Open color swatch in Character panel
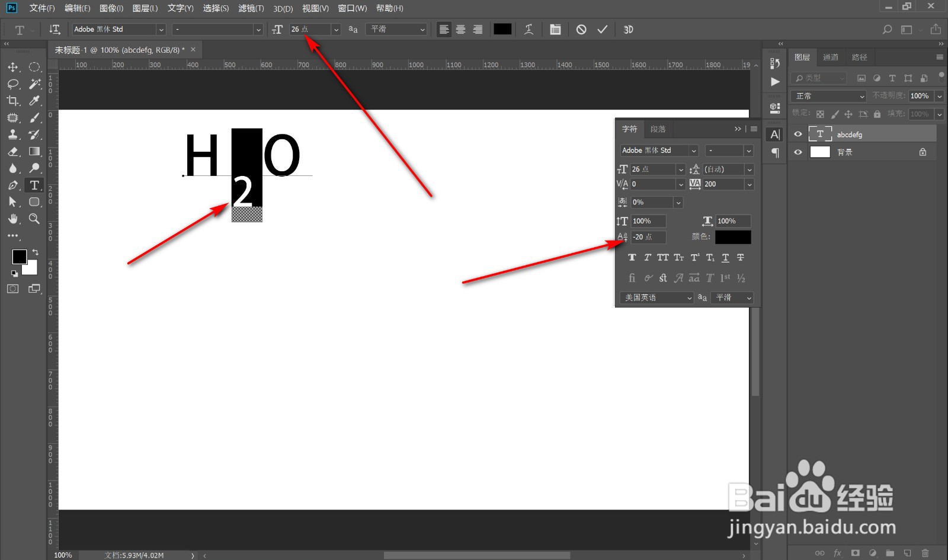948x560 pixels. (733, 237)
